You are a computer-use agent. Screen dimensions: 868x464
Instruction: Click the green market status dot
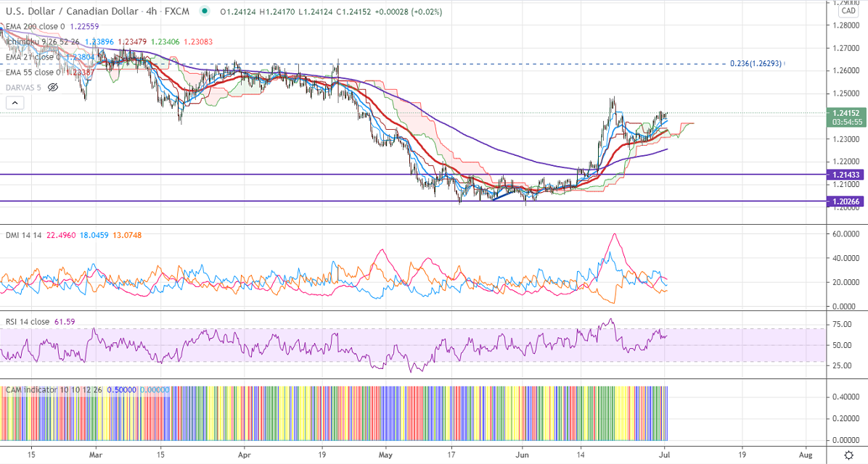(205, 11)
